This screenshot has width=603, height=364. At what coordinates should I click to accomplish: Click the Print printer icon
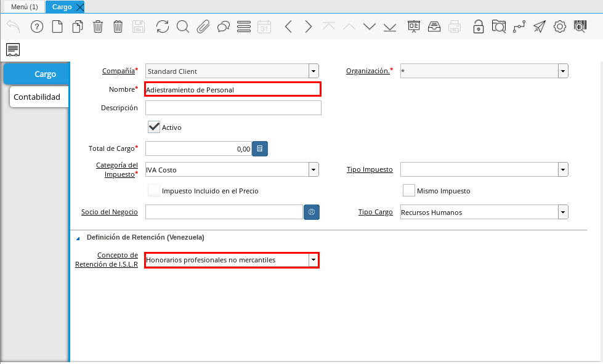455,26
